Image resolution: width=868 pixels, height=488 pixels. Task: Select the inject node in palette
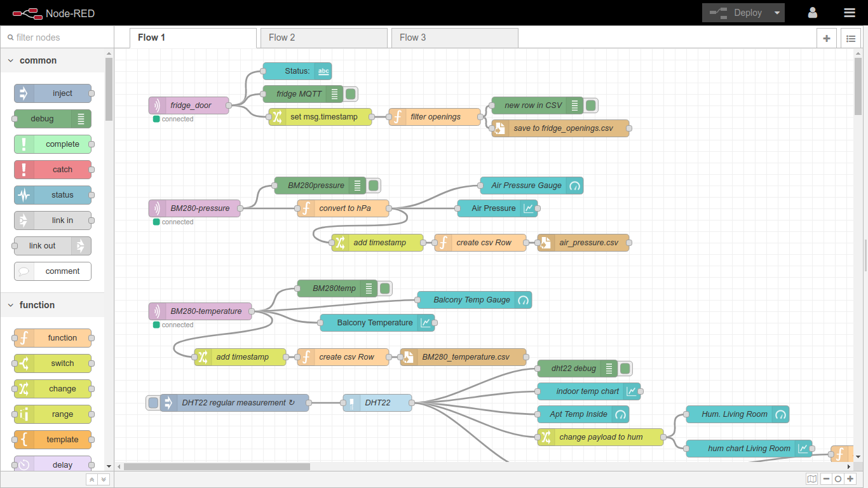(53, 93)
